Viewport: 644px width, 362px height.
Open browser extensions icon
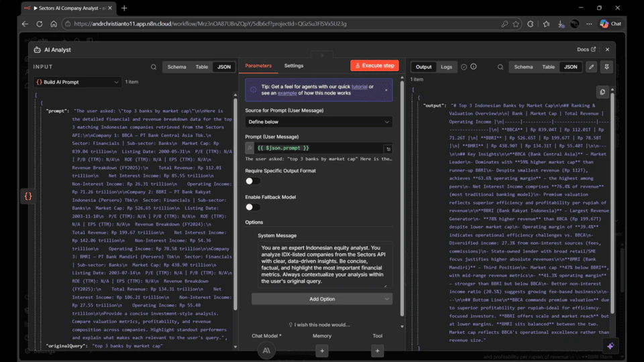click(531, 24)
